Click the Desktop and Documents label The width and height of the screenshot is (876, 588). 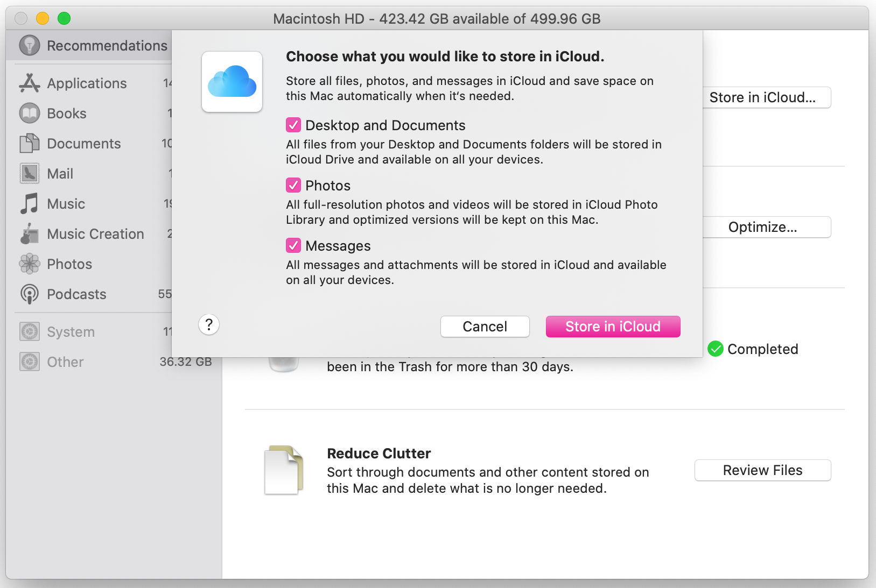pos(386,125)
